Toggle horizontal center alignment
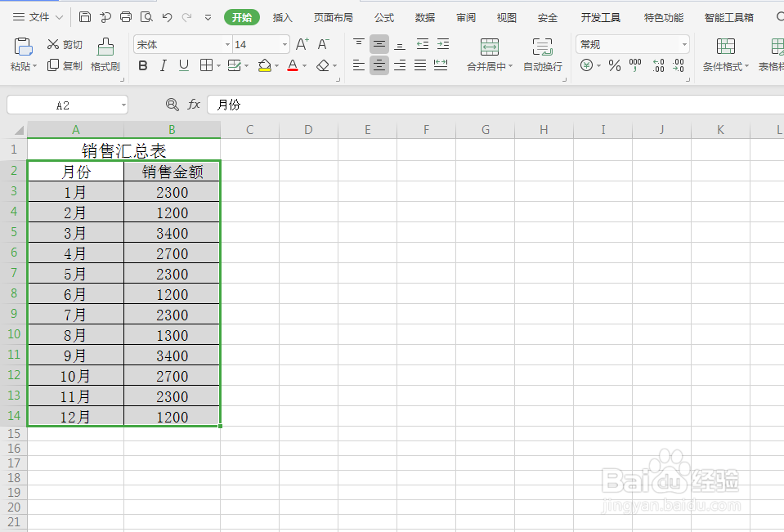The height and width of the screenshot is (532, 784). [379, 65]
